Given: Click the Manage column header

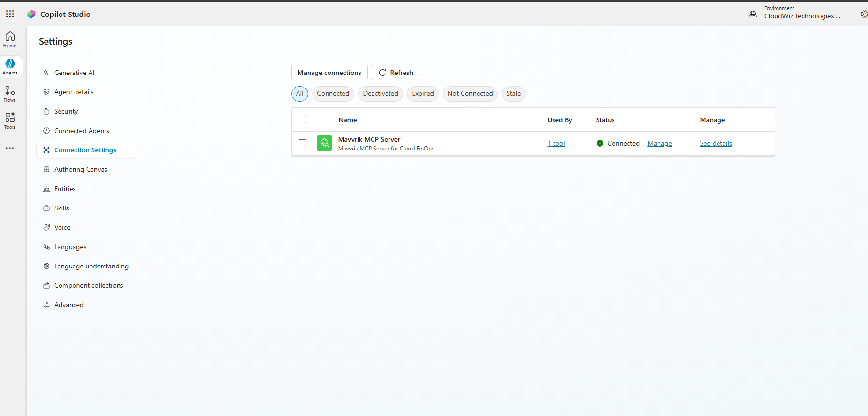Looking at the screenshot, I should pyautogui.click(x=712, y=120).
